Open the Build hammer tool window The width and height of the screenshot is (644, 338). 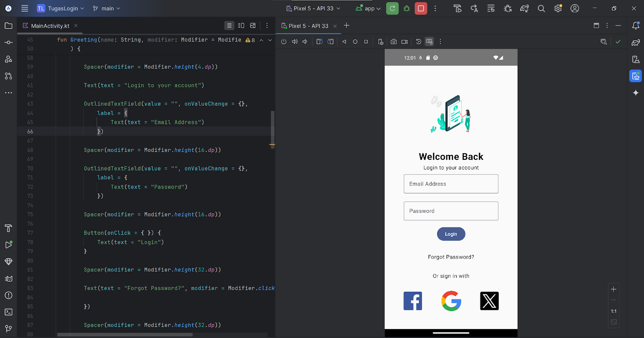8,228
